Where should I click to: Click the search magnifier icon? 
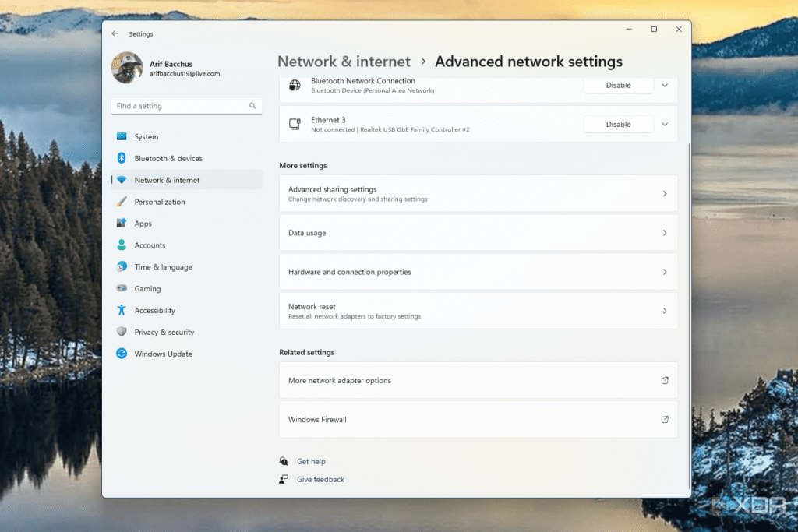[x=252, y=106]
